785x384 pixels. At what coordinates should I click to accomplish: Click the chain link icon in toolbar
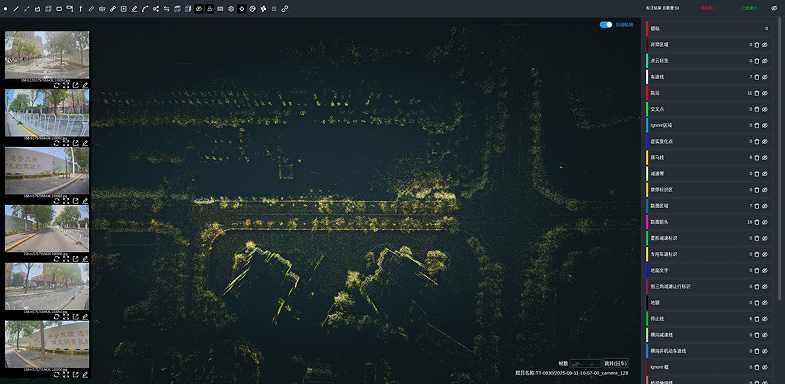[x=285, y=9]
